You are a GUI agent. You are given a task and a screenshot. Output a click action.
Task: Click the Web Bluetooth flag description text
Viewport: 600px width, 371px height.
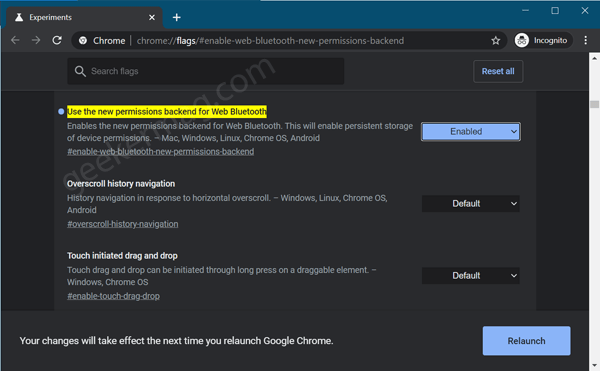pos(240,132)
